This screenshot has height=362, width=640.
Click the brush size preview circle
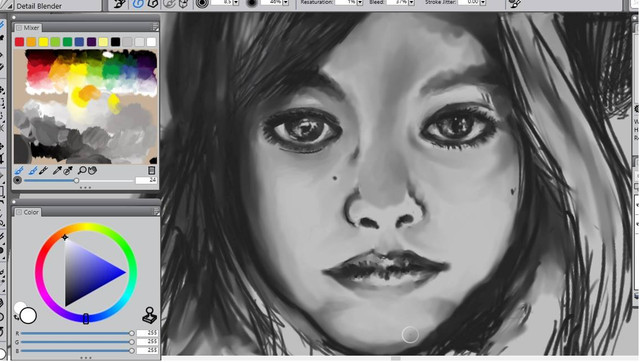point(202,3)
